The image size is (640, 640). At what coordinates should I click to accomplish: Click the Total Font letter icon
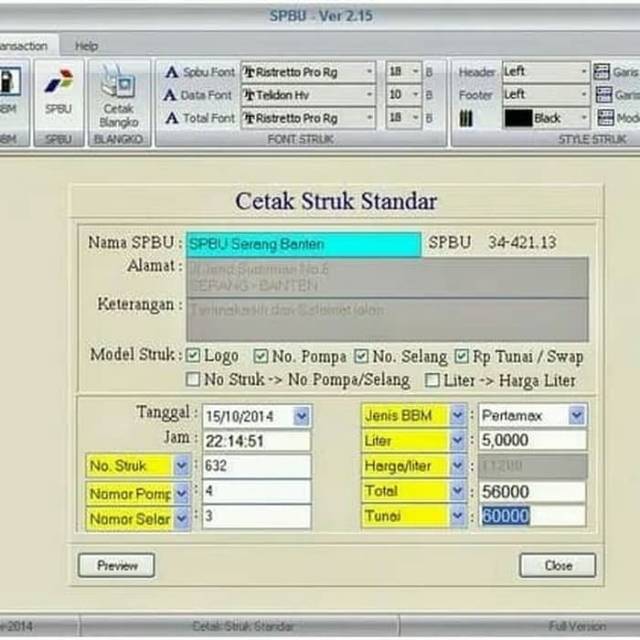click(170, 118)
